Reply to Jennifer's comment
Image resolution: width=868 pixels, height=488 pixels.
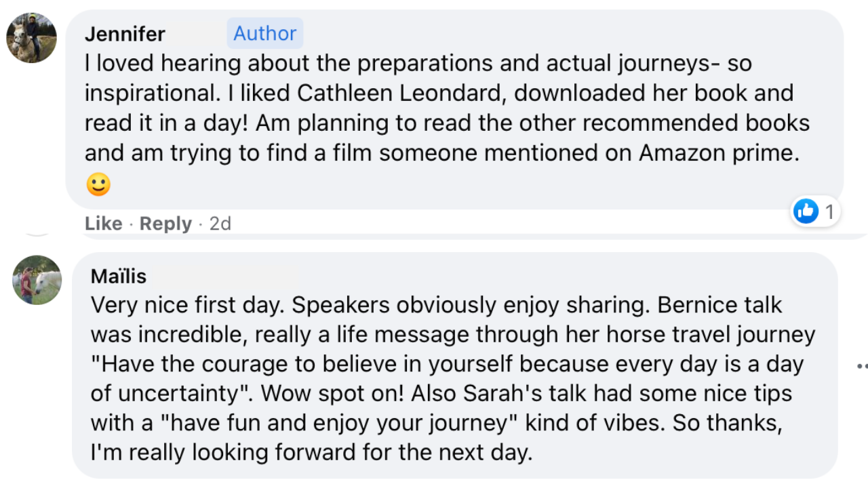click(165, 224)
